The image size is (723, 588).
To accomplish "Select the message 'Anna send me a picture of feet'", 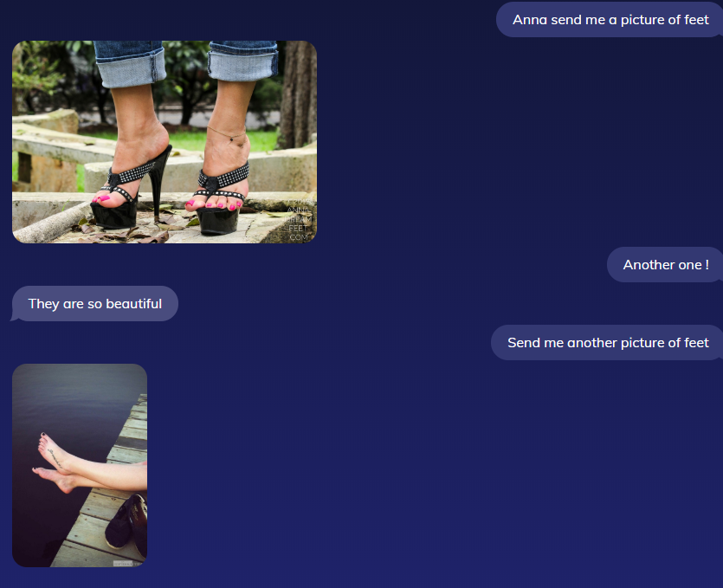I will pyautogui.click(x=610, y=20).
